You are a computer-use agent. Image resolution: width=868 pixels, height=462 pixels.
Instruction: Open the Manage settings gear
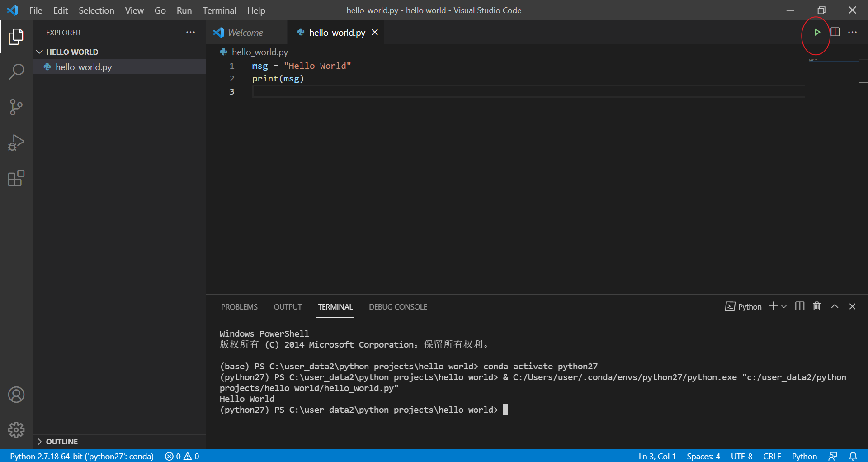16,430
